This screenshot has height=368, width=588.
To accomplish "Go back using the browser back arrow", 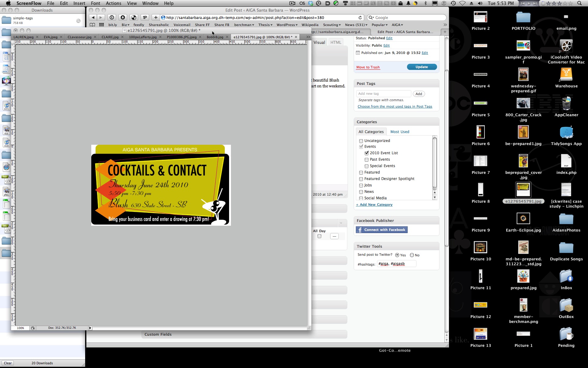I will coord(93,17).
